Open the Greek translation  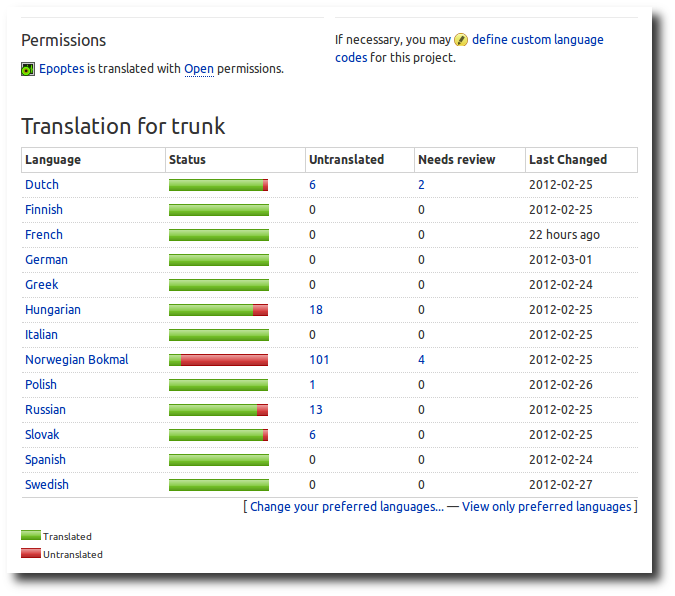[x=41, y=285]
